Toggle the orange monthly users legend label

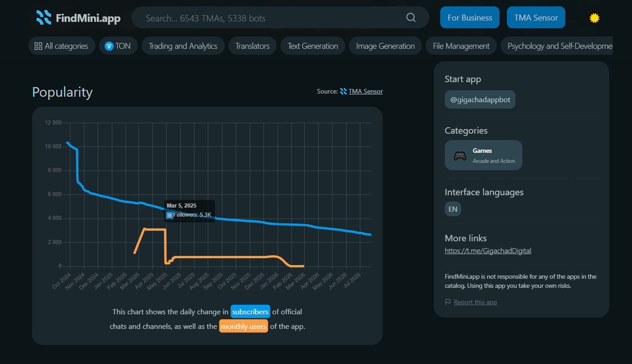coord(243,326)
